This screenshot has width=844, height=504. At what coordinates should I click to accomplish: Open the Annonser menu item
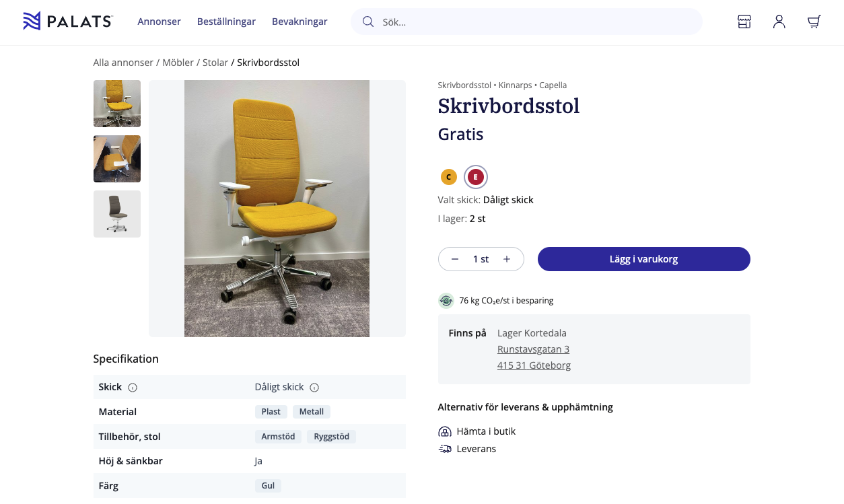point(159,22)
